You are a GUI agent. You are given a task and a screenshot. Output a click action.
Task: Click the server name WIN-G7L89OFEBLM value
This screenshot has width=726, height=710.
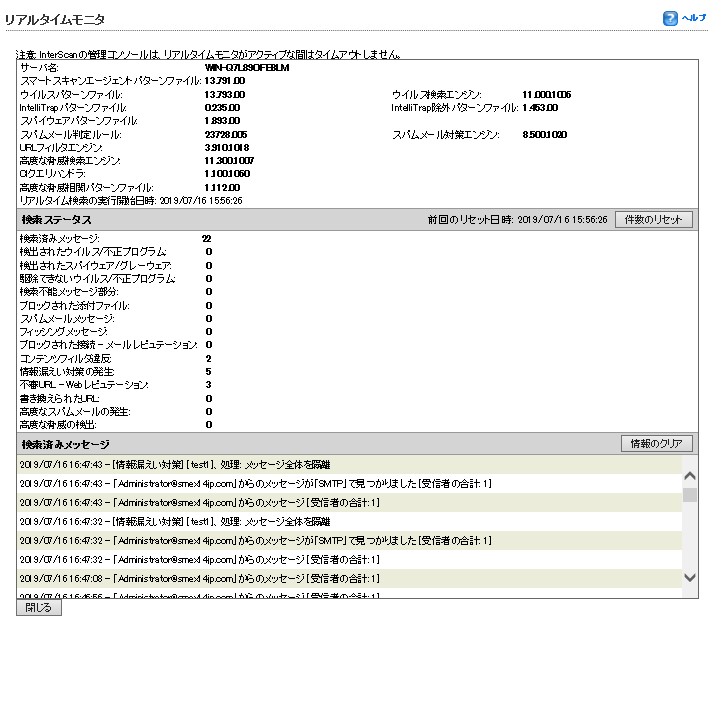coord(246,67)
